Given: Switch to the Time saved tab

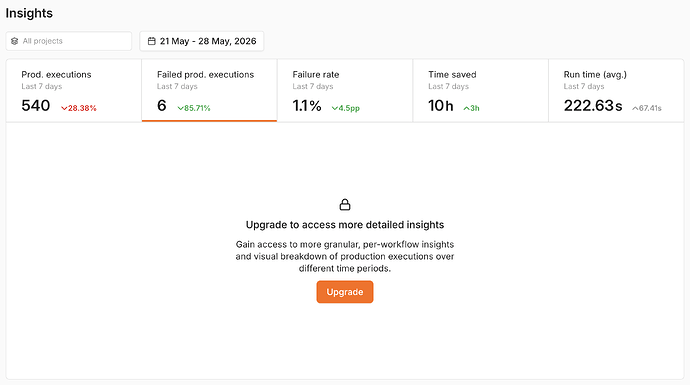Looking at the screenshot, I should pos(481,91).
